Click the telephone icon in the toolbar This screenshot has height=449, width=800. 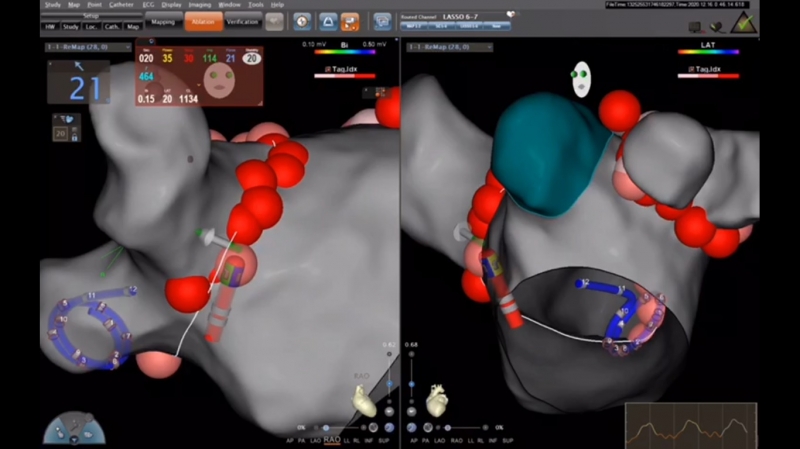click(382, 20)
